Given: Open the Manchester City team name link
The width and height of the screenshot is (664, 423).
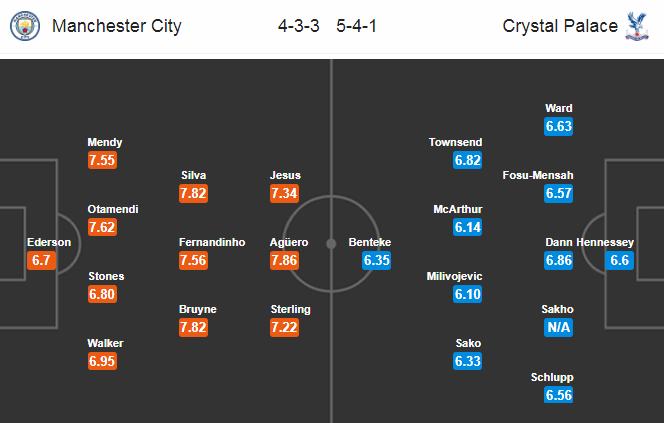Looking at the screenshot, I should pyautogui.click(x=116, y=26).
